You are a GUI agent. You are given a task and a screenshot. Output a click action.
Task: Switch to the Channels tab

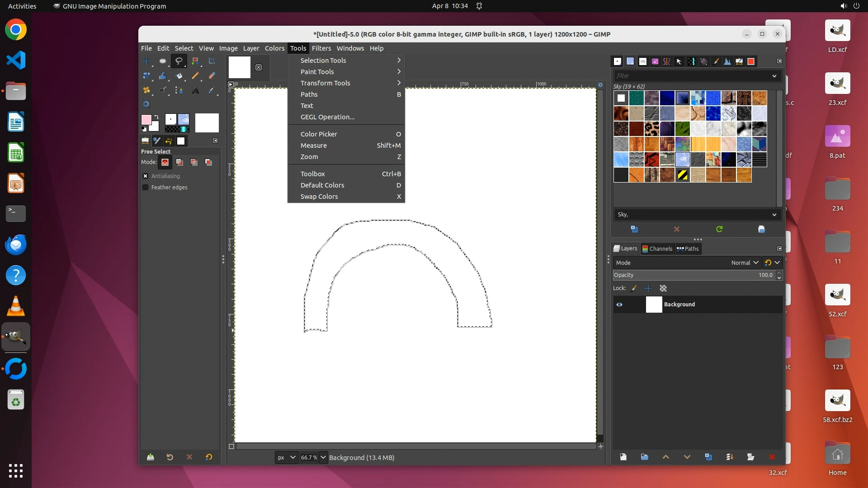click(x=657, y=249)
